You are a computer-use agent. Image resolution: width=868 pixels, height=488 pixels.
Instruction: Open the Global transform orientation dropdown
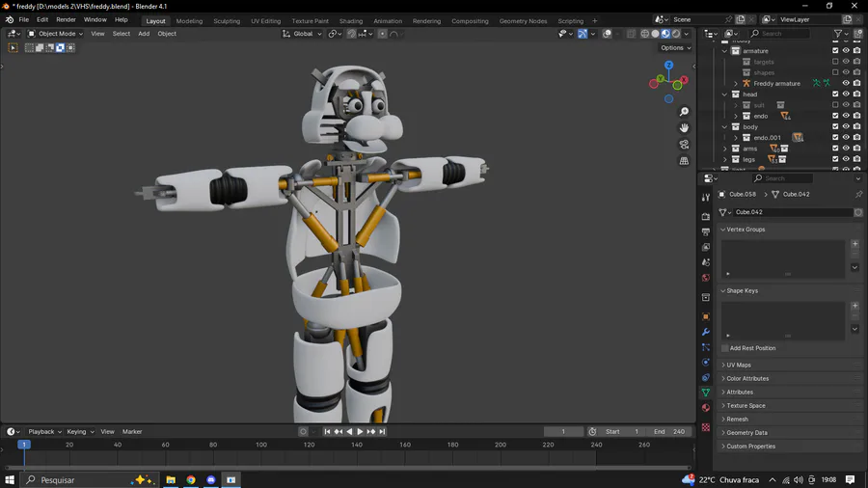[302, 34]
